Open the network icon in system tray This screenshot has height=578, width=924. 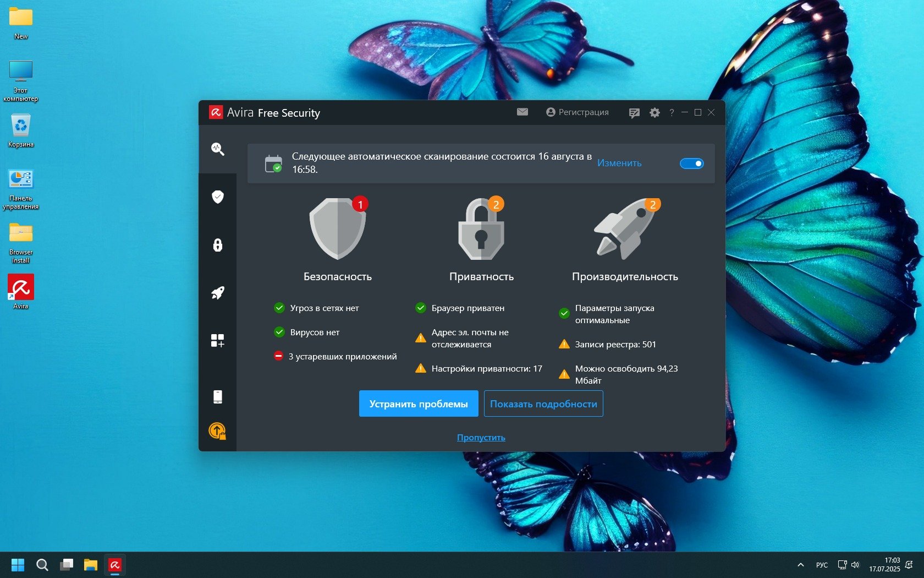pos(842,565)
